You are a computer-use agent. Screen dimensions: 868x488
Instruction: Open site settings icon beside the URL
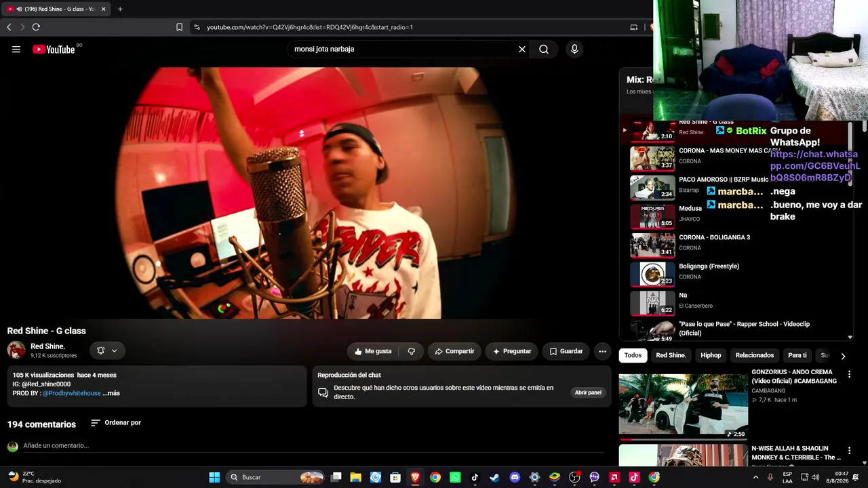(x=197, y=27)
